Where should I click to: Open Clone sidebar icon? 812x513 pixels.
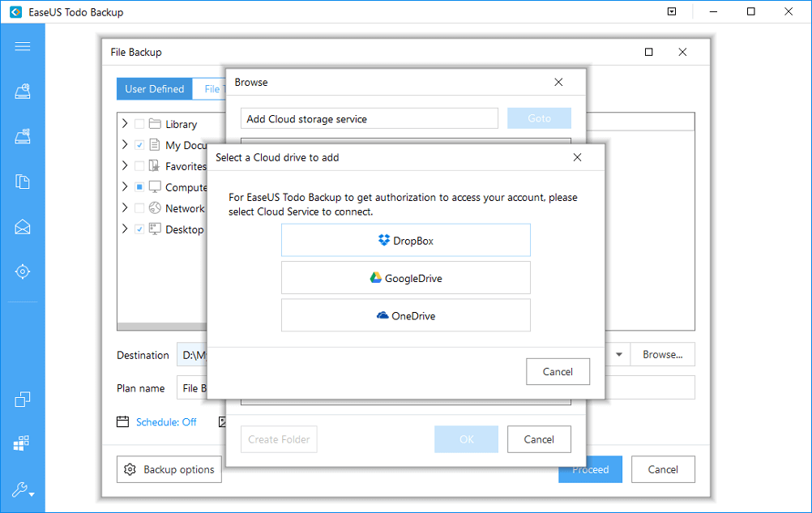click(22, 399)
